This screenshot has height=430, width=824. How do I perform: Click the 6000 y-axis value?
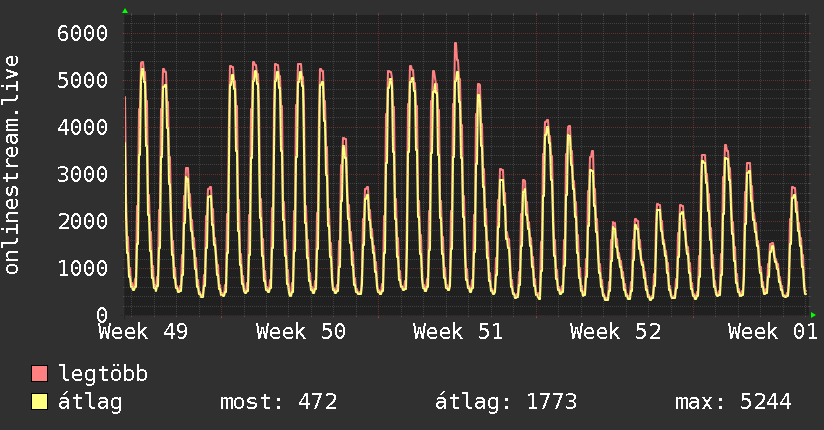[x=83, y=34]
